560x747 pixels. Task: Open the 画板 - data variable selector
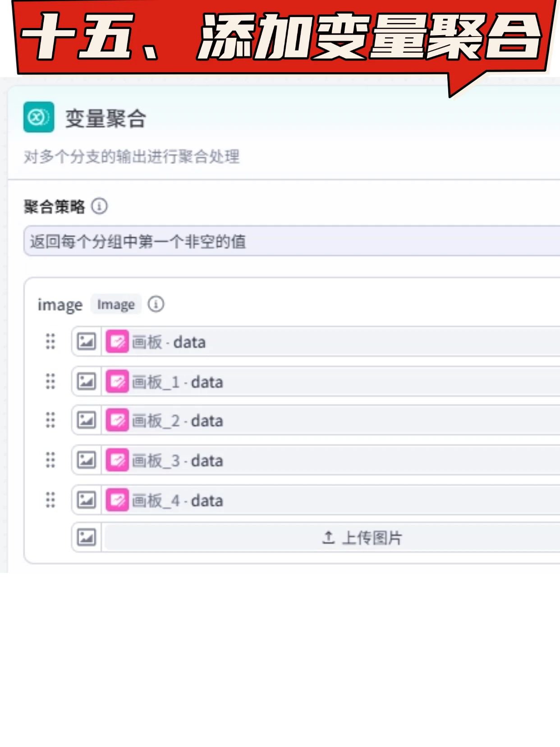point(331,341)
